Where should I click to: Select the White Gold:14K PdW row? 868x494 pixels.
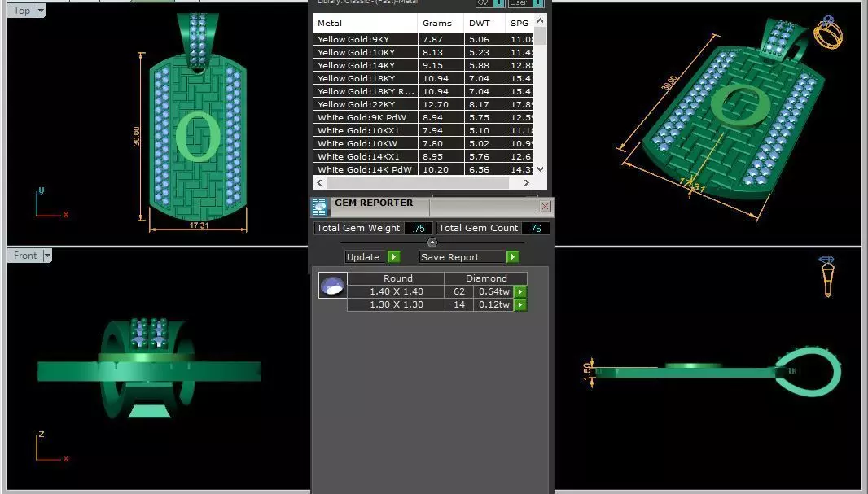click(423, 169)
